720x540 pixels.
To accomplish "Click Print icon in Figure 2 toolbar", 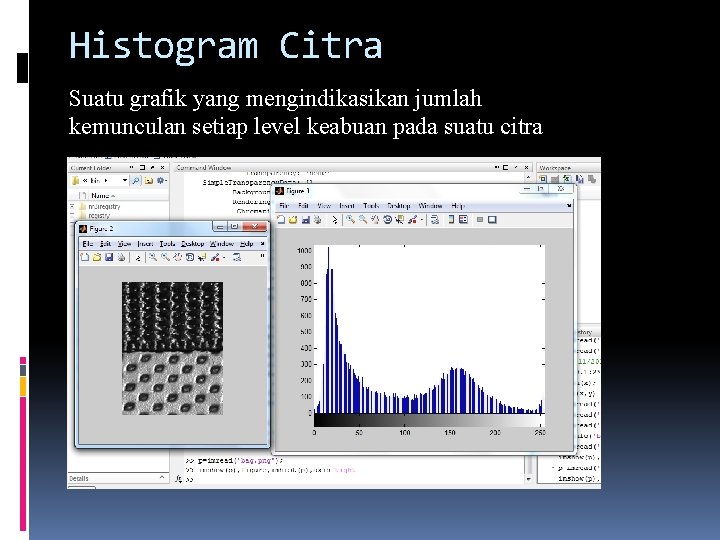I will (x=121, y=258).
